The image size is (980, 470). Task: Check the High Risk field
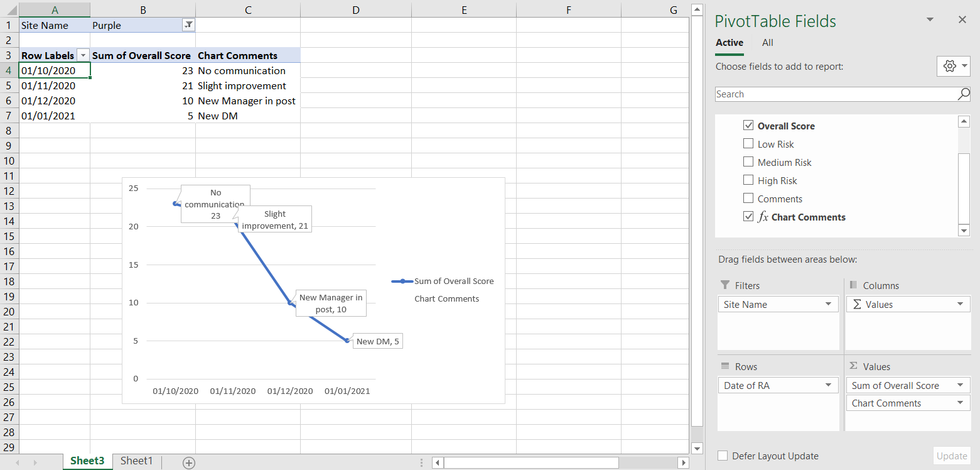click(748, 180)
